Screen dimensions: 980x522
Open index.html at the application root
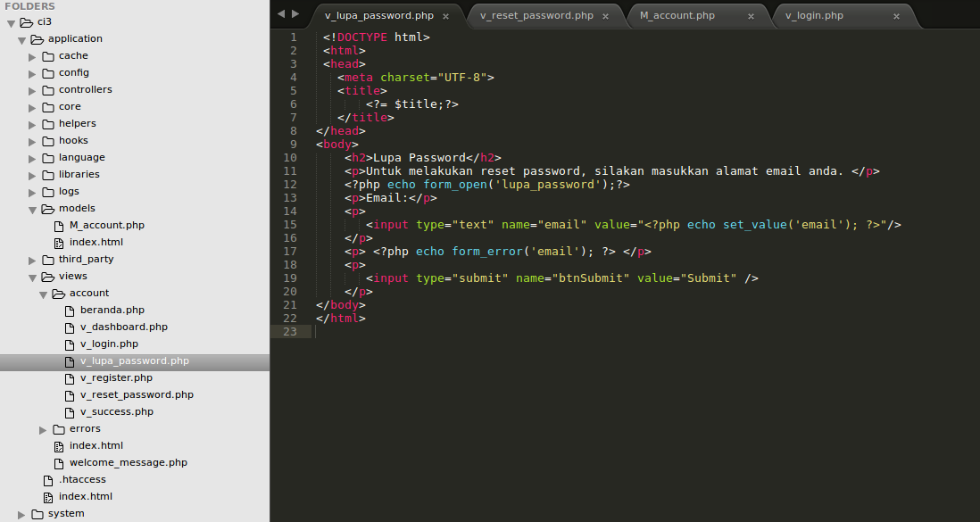(x=86, y=496)
